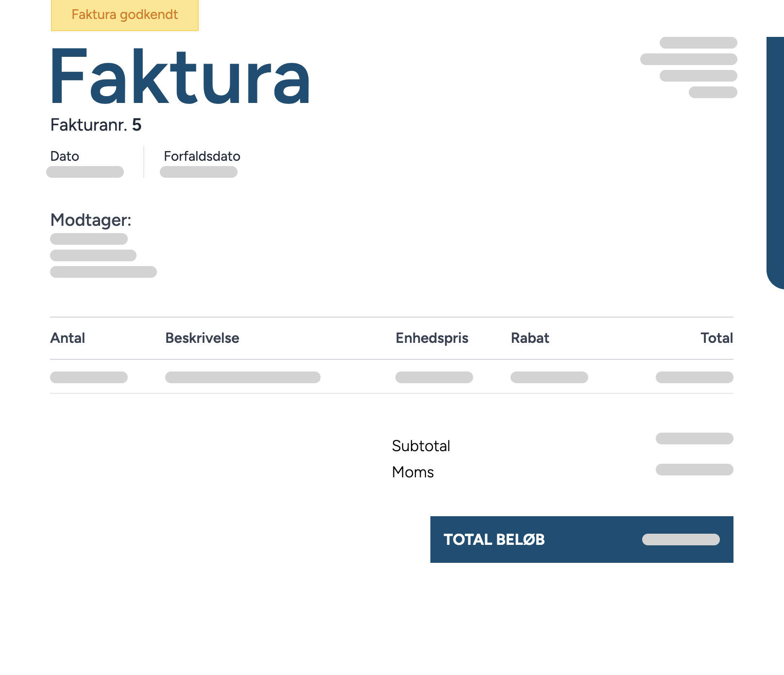The width and height of the screenshot is (784, 675).
Task: Select the placeholder value under Dato
Action: tap(85, 172)
